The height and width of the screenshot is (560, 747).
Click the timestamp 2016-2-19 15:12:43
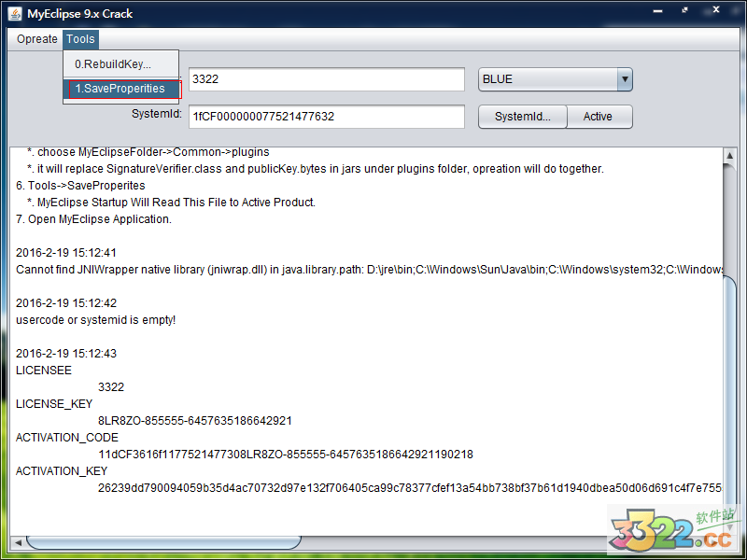tap(66, 354)
